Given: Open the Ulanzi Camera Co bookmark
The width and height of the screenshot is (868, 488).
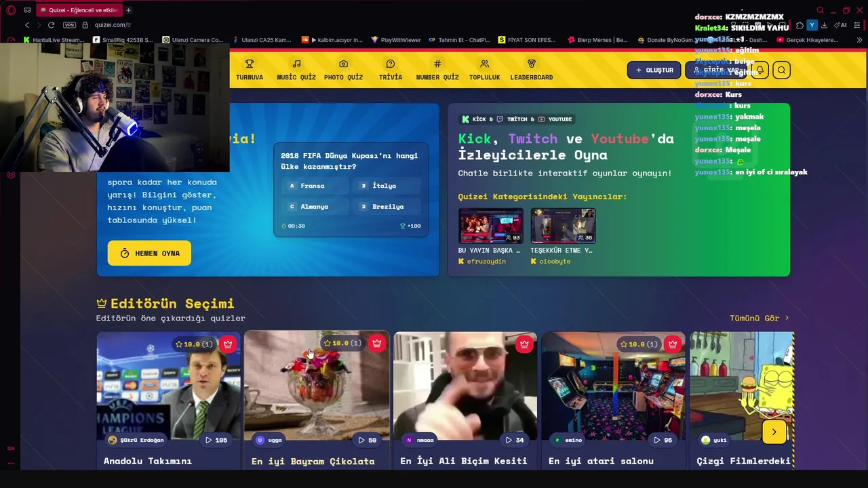Looking at the screenshot, I should click(x=193, y=40).
